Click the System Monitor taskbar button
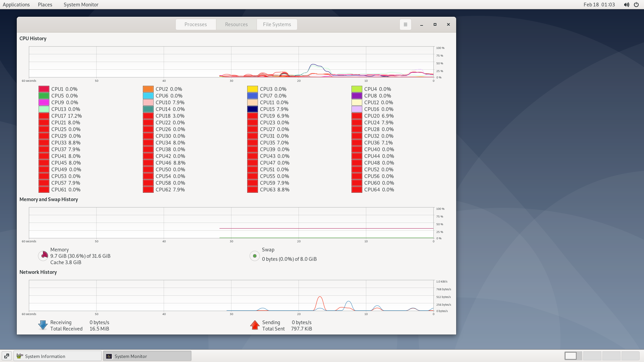 click(x=147, y=356)
